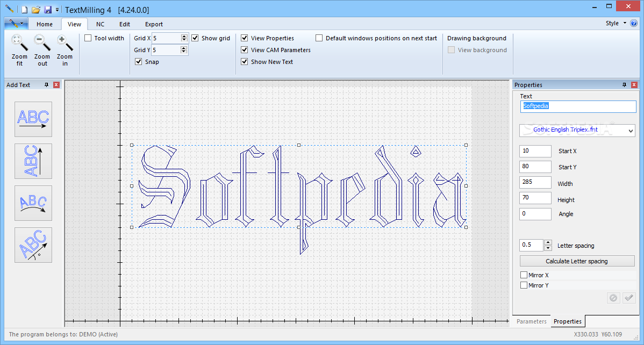Viewport: 644px width, 345px height.
Task: Open the Style dropdown menu
Action: 616,24
